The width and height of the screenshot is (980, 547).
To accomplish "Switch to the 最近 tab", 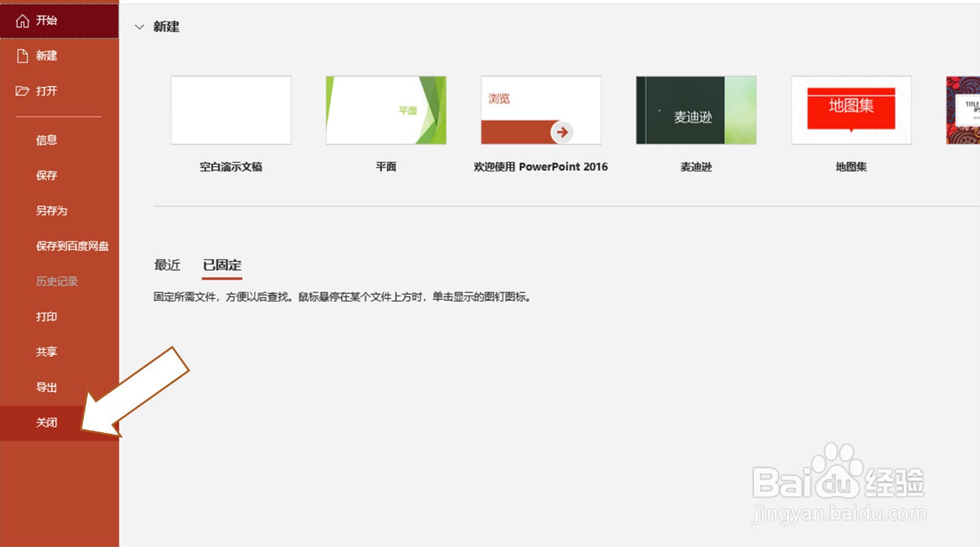I will tap(167, 265).
